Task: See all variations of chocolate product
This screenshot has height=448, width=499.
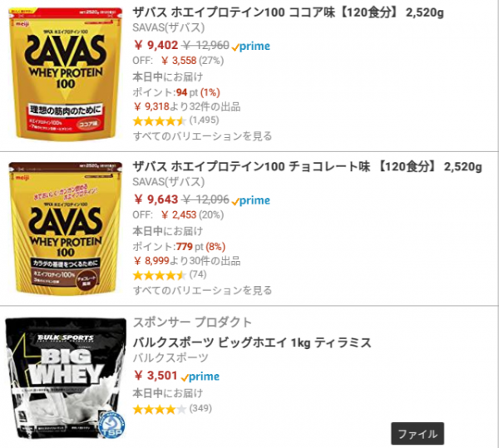Action: click(202, 290)
